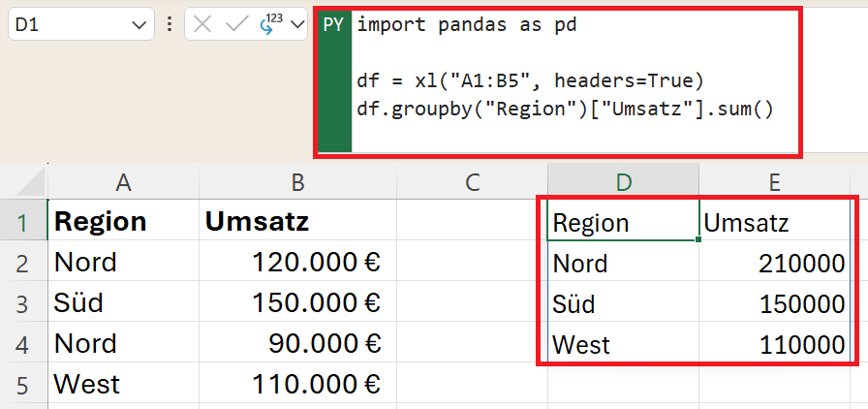Click the Name Box showing D1
The image size is (868, 409).
pos(68,26)
